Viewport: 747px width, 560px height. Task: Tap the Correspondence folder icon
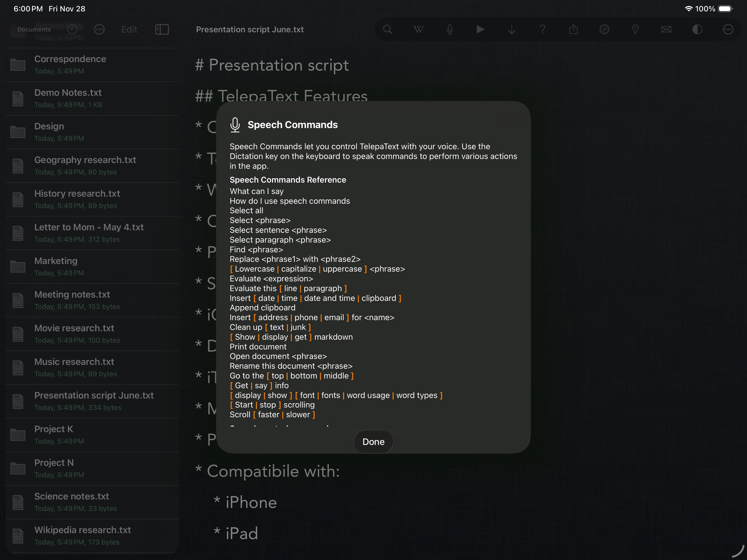[x=18, y=65]
